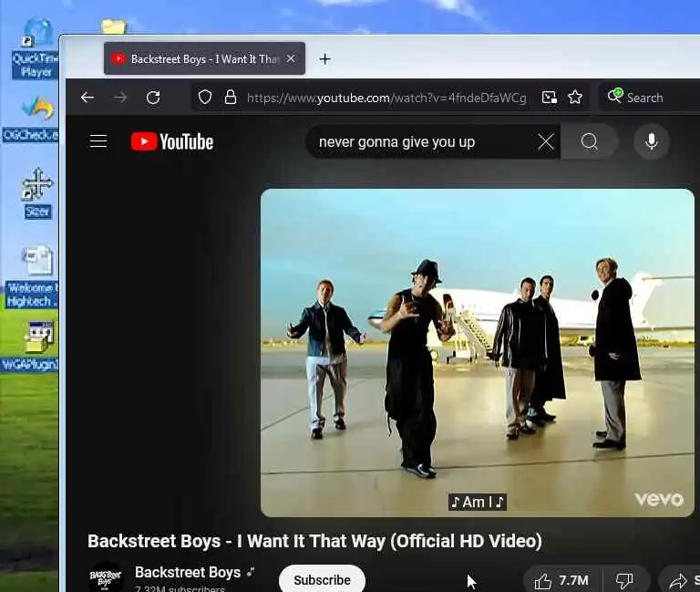Click the vevo watermark in video
700x592 pixels.
click(x=659, y=499)
